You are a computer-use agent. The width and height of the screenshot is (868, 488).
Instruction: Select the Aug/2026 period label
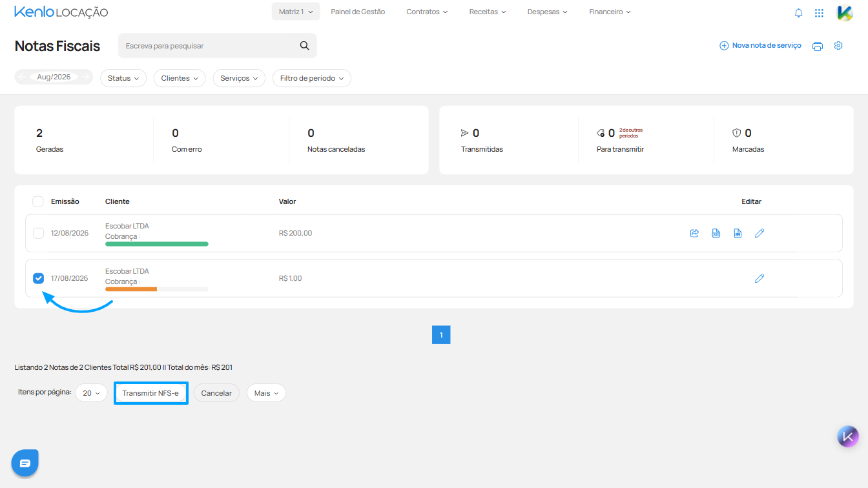pos(54,77)
